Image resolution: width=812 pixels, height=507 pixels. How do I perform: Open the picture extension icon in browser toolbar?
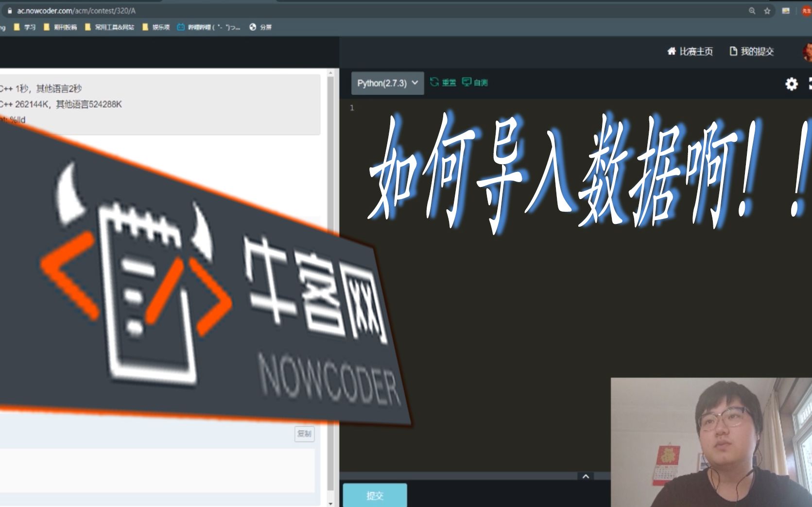786,11
